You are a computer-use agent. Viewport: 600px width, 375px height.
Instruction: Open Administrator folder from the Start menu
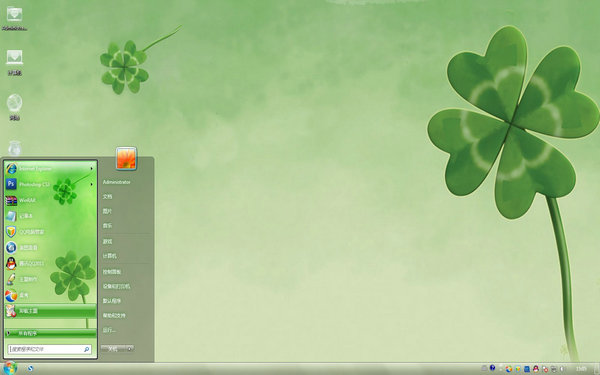pos(117,182)
